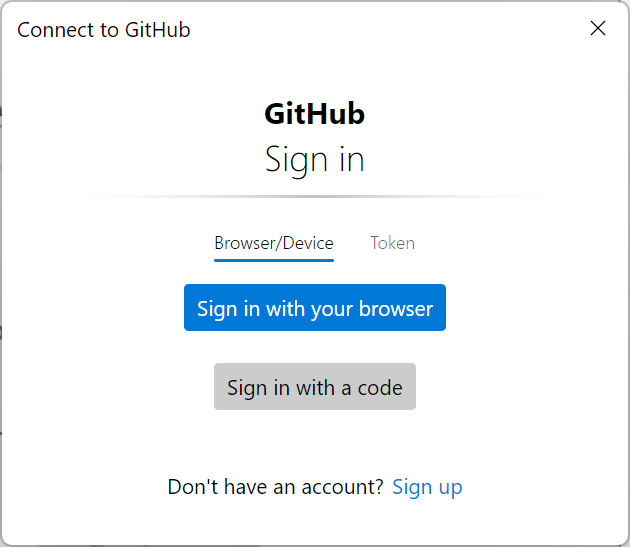Click the divider line below Sign in
The height and width of the screenshot is (547, 630).
[315, 196]
